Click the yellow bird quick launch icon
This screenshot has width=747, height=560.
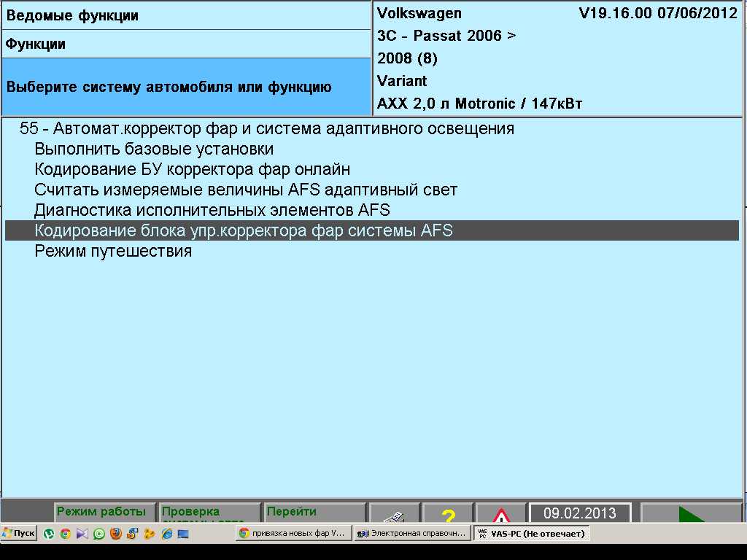click(x=149, y=534)
